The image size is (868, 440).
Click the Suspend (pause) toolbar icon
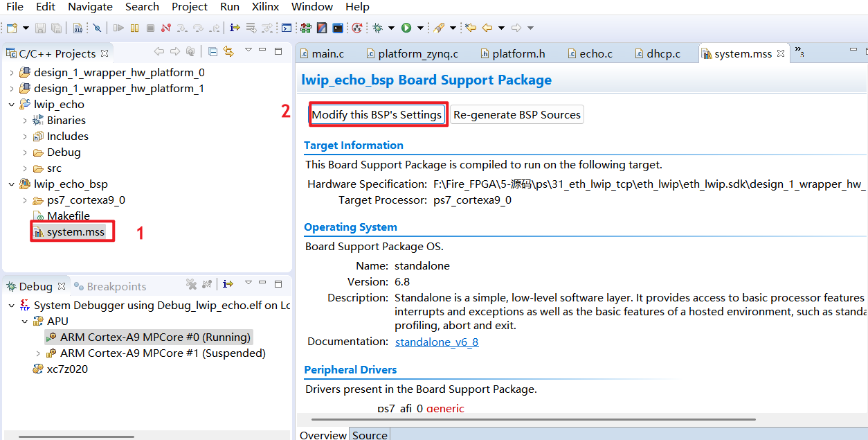coord(135,28)
